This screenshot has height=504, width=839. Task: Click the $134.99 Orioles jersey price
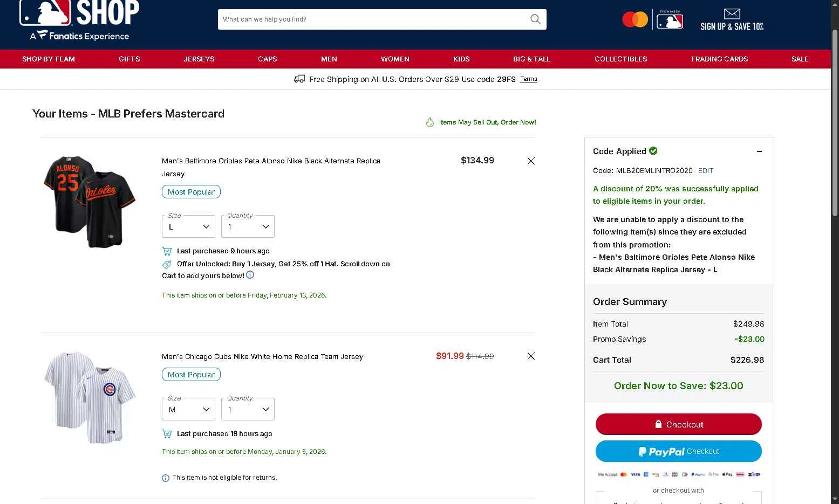(478, 160)
